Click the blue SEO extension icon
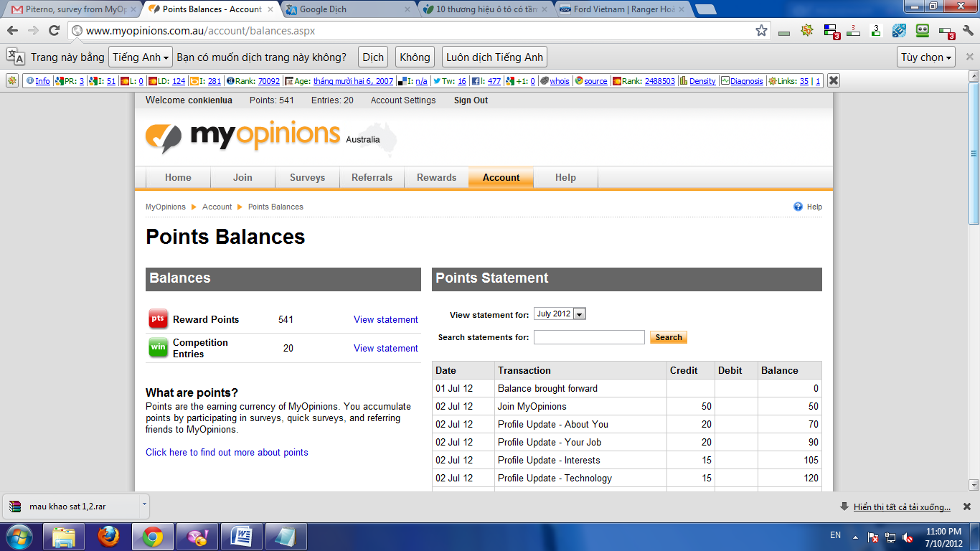The image size is (980, 551). (899, 31)
